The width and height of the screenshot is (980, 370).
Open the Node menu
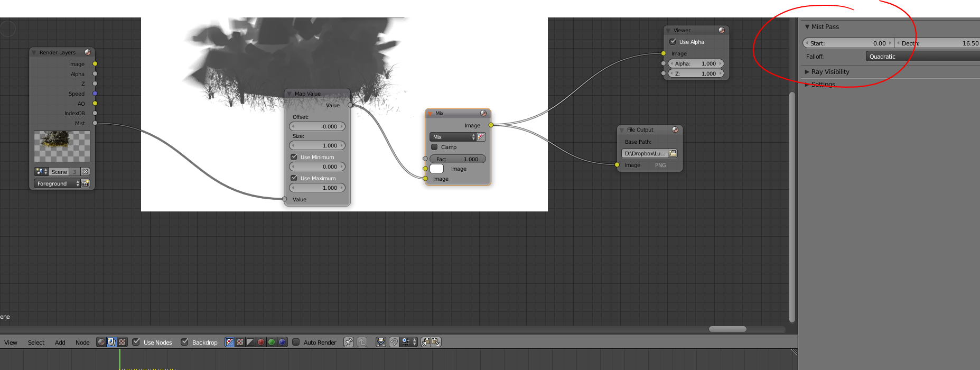pyautogui.click(x=82, y=343)
